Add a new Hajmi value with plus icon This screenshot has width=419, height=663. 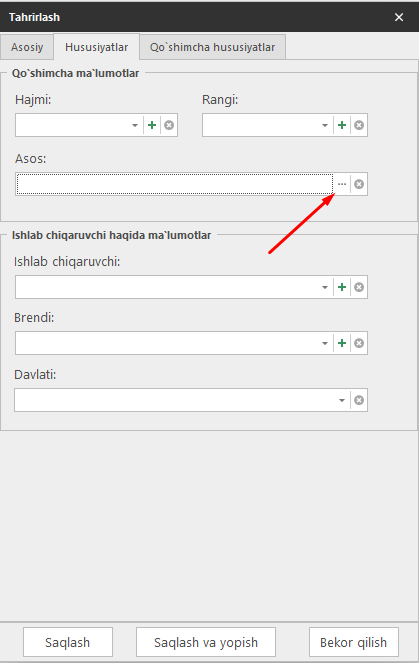point(152,125)
